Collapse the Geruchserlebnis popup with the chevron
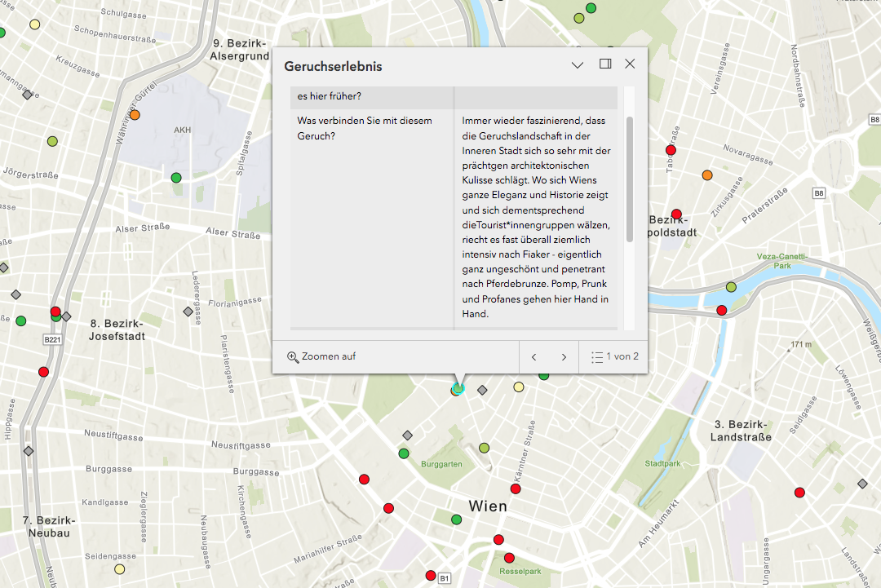Image resolution: width=881 pixels, height=588 pixels. (x=578, y=64)
